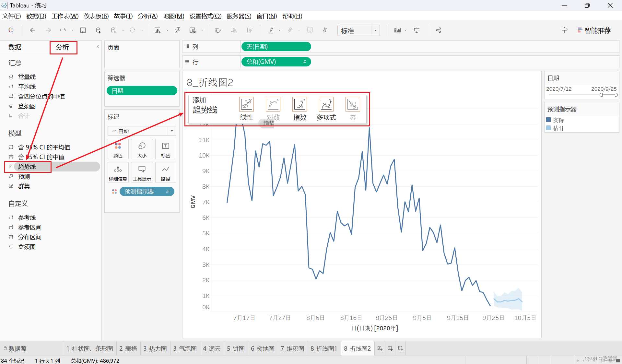Click the save disk icon
The height and width of the screenshot is (364, 622).
click(83, 30)
